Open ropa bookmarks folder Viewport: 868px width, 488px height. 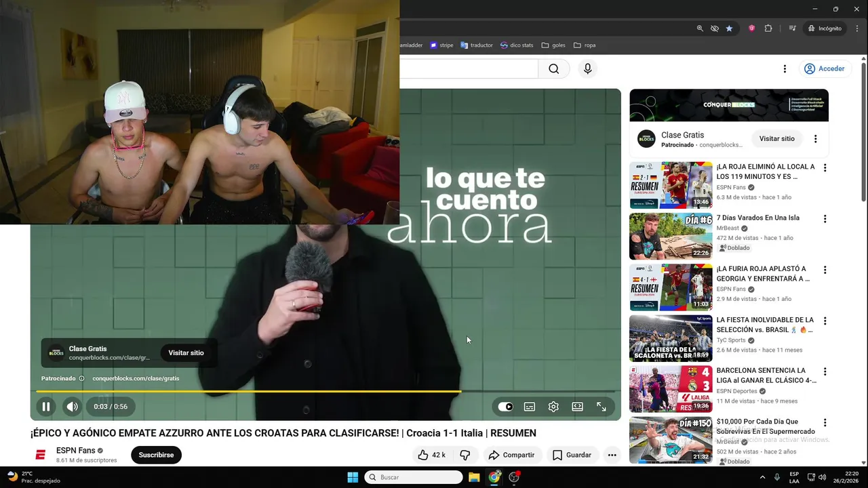585,45
